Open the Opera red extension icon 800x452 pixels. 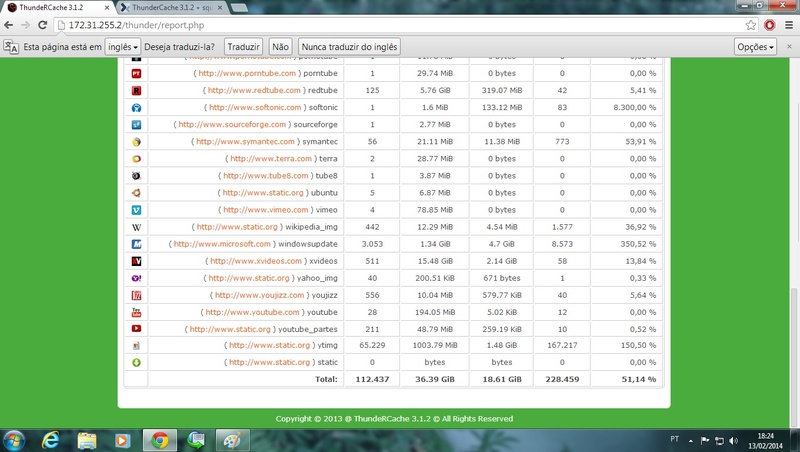[769, 25]
